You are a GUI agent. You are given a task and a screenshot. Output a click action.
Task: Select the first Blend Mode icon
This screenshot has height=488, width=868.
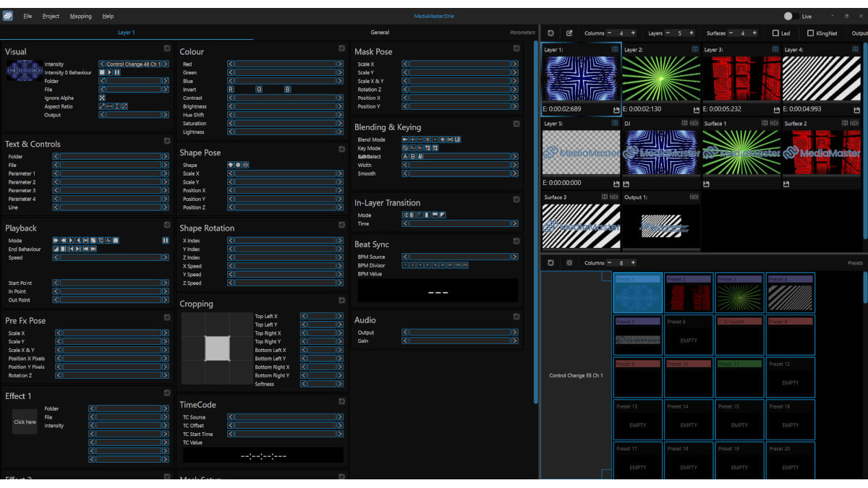(x=406, y=139)
